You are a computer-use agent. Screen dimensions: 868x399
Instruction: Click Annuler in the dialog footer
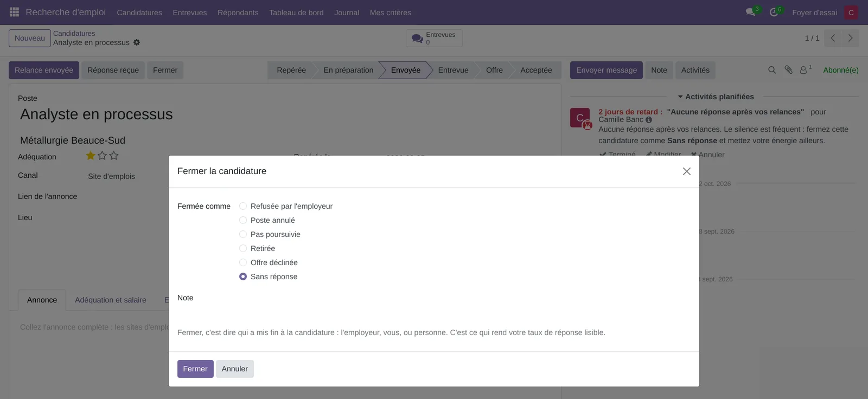(x=234, y=369)
